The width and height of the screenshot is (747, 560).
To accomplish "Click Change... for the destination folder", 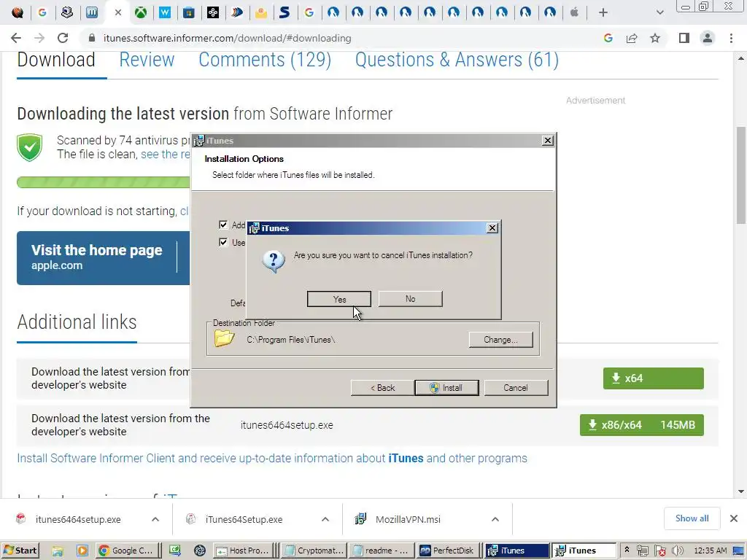I will tap(500, 340).
